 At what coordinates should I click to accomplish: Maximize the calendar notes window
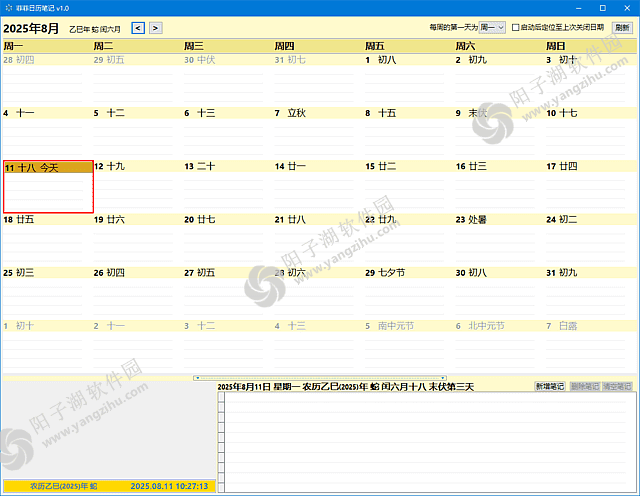click(603, 8)
